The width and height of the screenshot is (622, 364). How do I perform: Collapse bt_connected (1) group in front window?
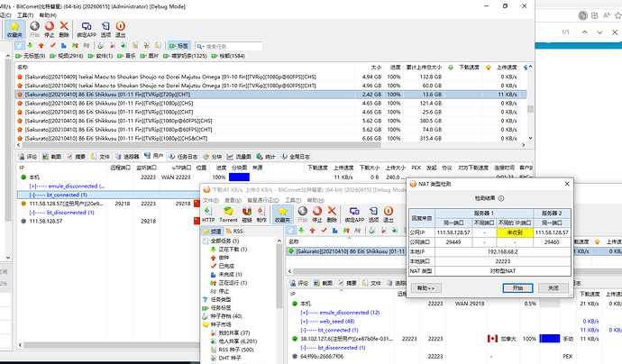click(304, 330)
